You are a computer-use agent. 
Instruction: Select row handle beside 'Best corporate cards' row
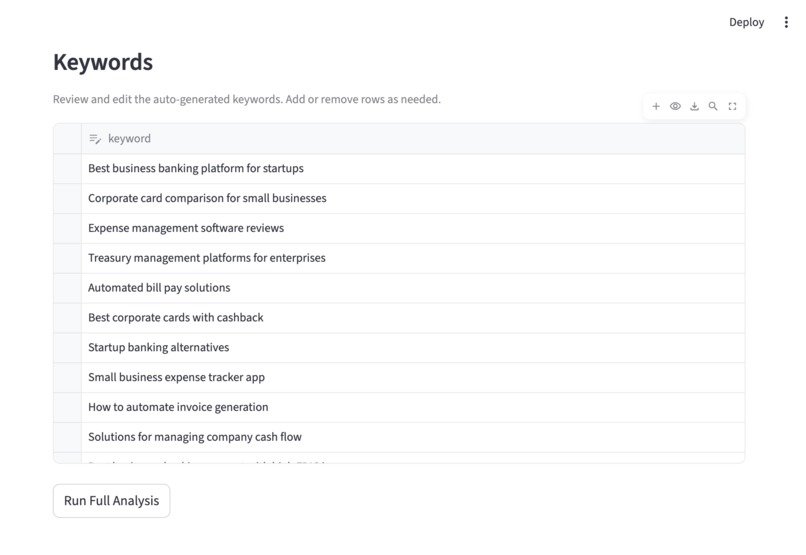point(67,318)
